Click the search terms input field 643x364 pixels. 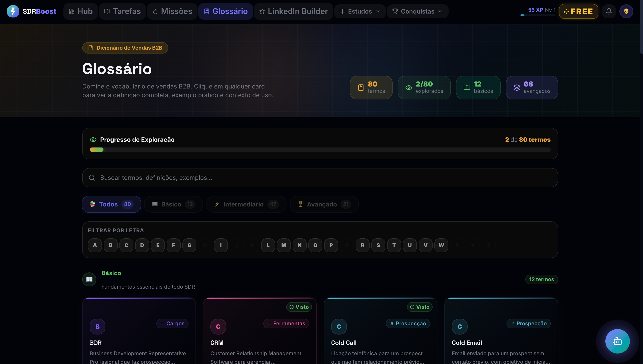(x=320, y=177)
